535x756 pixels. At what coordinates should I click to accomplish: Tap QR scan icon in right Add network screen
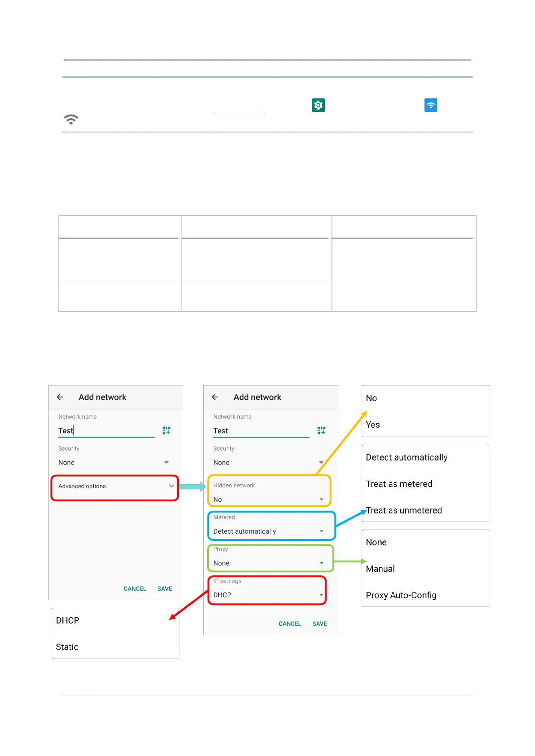point(322,430)
